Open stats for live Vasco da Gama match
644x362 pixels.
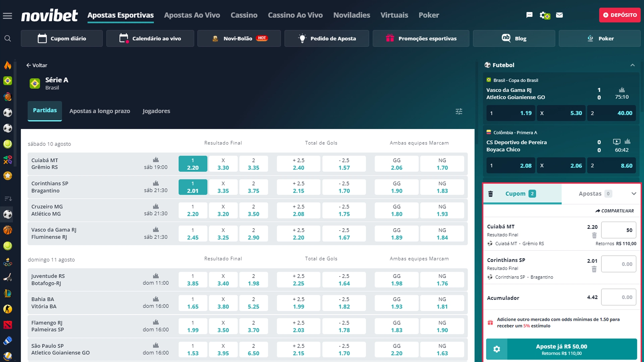point(622,90)
